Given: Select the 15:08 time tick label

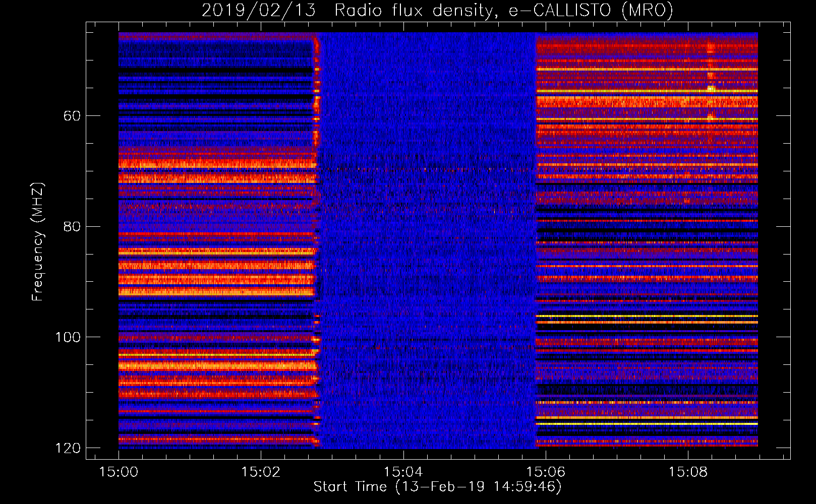Looking at the screenshot, I should click(x=688, y=472).
